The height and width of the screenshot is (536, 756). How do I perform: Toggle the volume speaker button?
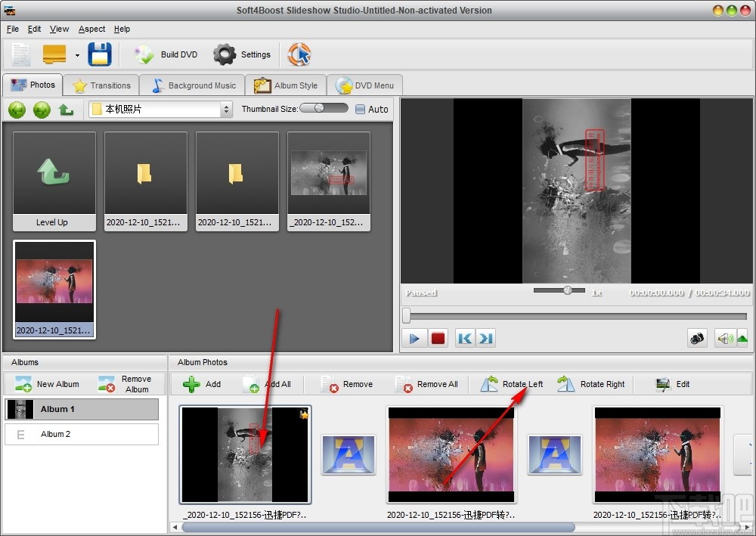coord(724,338)
